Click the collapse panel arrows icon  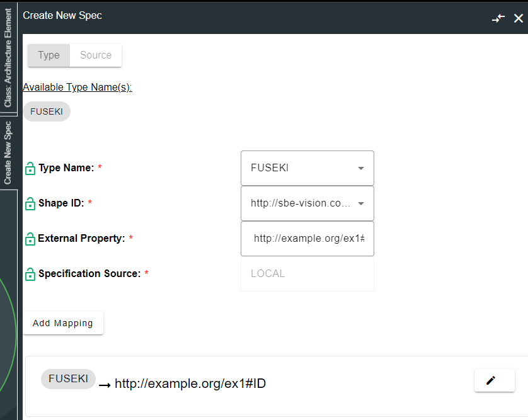(x=498, y=18)
